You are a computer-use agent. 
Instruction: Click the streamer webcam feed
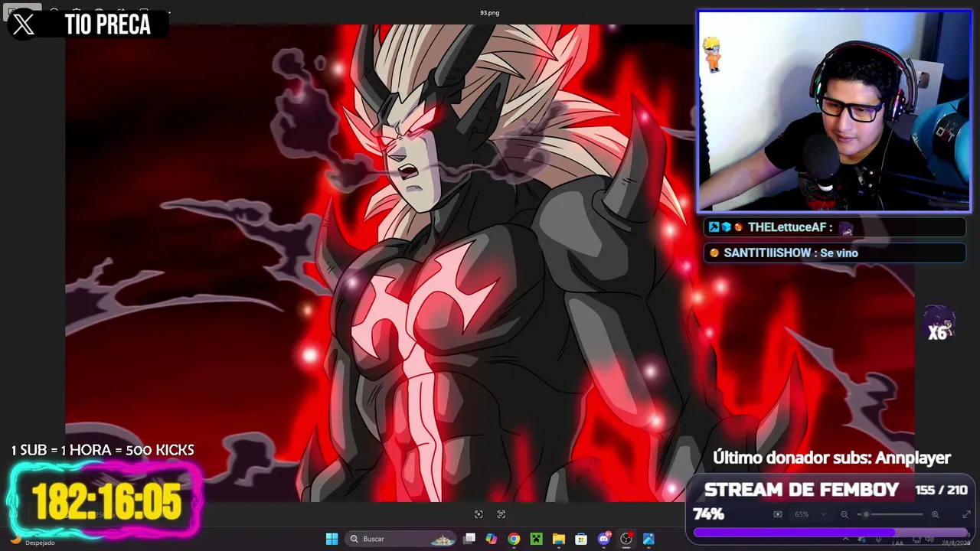click(x=834, y=111)
